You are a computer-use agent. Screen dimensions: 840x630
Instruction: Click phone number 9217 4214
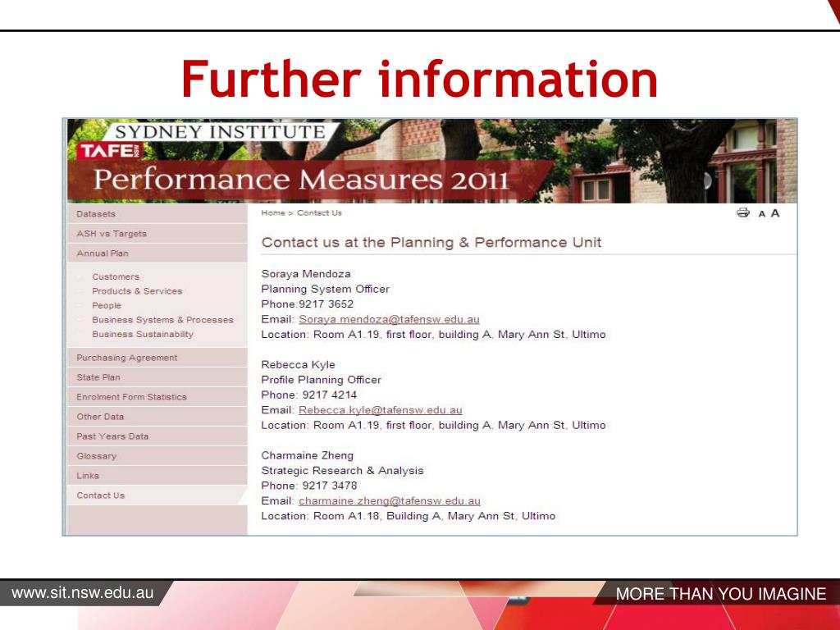(x=330, y=395)
